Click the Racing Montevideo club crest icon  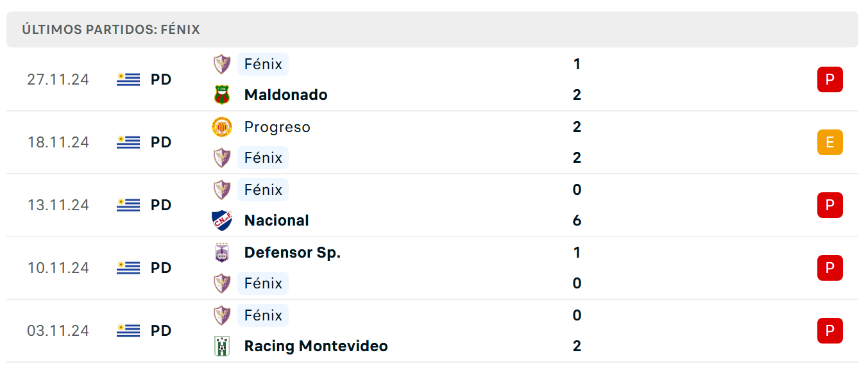(x=222, y=346)
